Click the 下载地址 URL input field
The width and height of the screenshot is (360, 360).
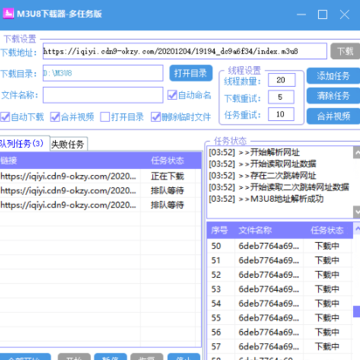pos(185,51)
